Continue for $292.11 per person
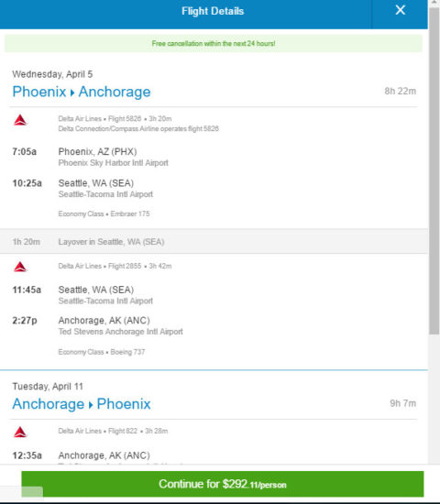The height and width of the screenshot is (504, 440). coord(223,484)
